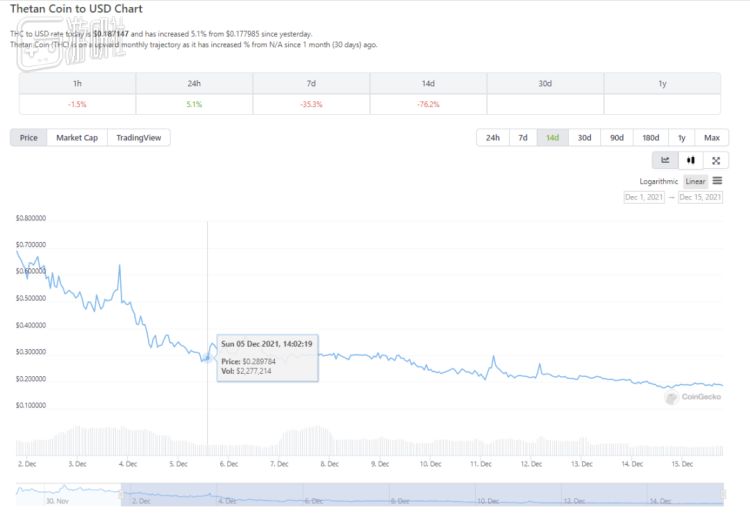The height and width of the screenshot is (513, 750).
Task: Select the 90d chart range
Action: click(x=617, y=137)
